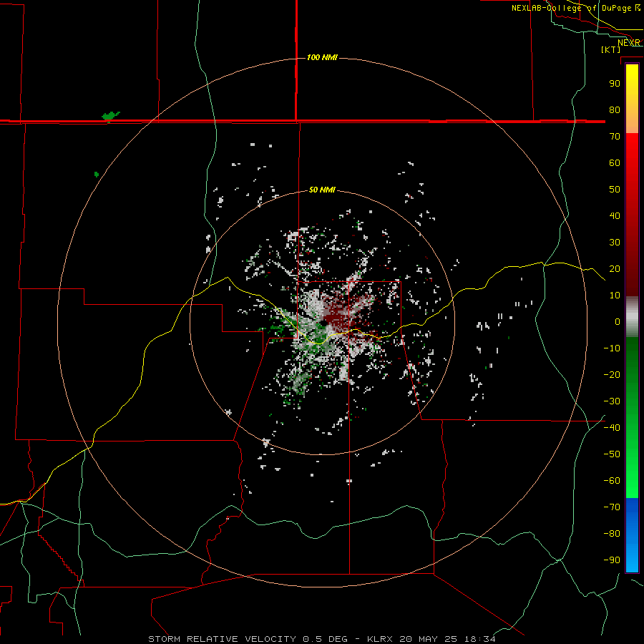Click the 40 value on the velocity scale

click(615, 216)
